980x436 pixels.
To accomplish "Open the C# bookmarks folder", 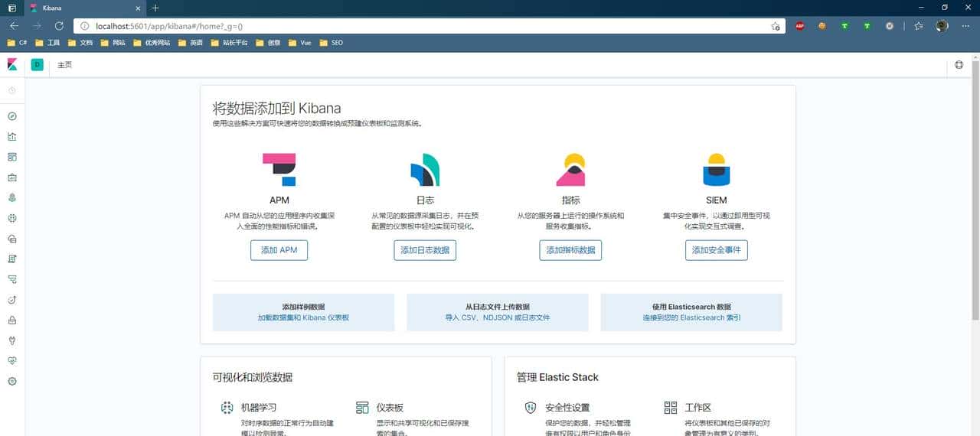I will coord(17,43).
